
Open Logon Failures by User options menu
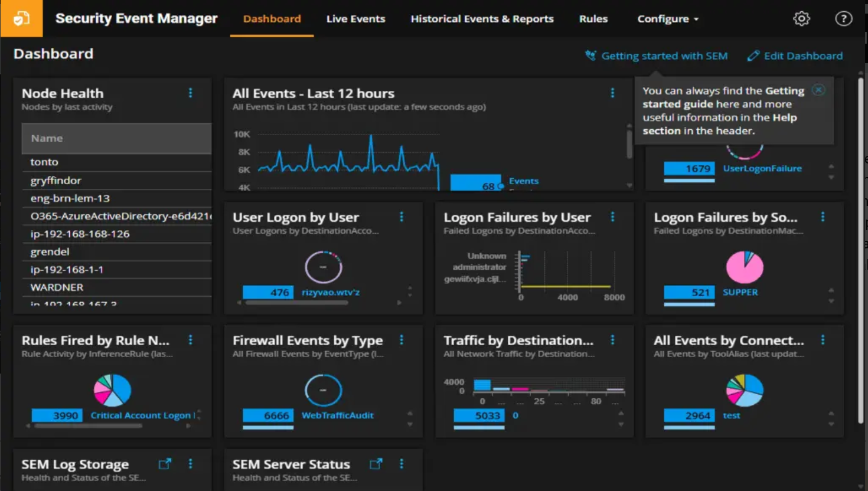click(612, 217)
